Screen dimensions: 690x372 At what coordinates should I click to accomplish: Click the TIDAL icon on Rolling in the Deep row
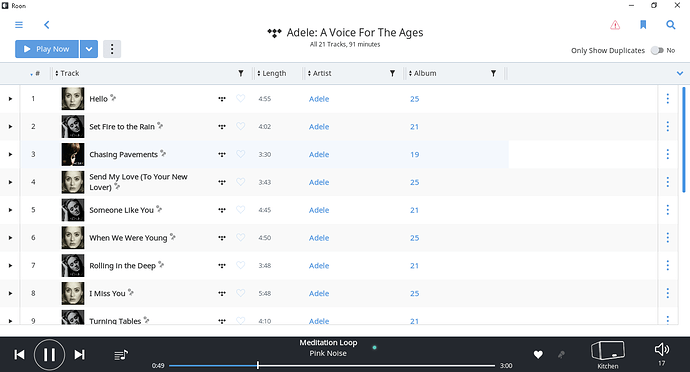tap(222, 266)
